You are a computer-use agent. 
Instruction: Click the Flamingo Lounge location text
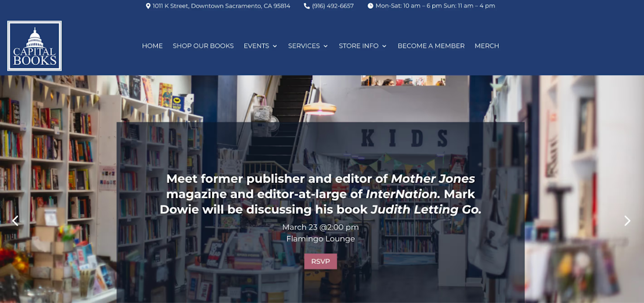coord(320,239)
